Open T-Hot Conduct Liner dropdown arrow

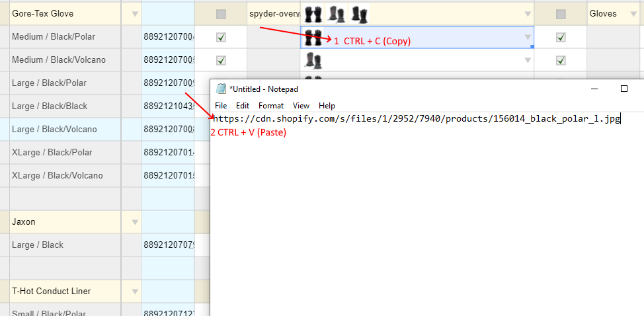tap(135, 292)
